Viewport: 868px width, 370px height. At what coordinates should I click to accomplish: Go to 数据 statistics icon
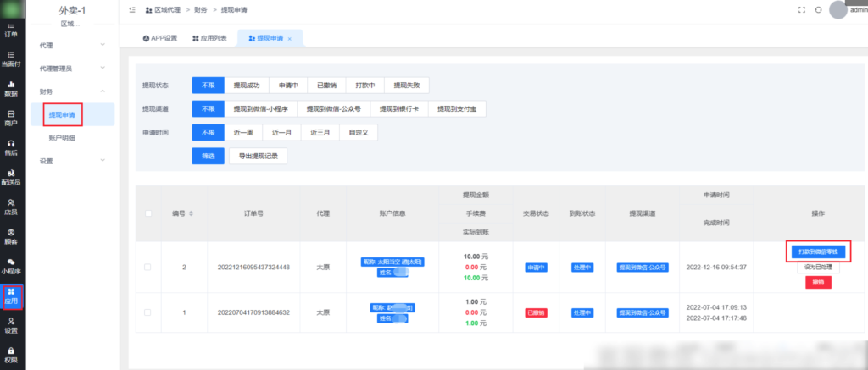pyautogui.click(x=11, y=89)
